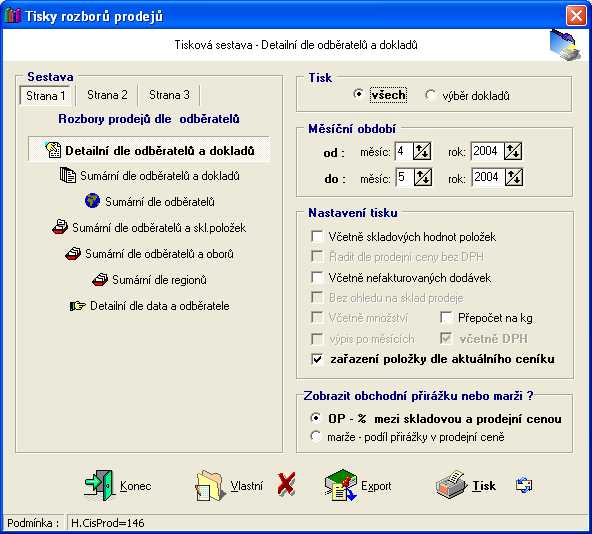The image size is (592, 534).
Task: Select the výběr dokladů radio button
Action: click(430, 95)
